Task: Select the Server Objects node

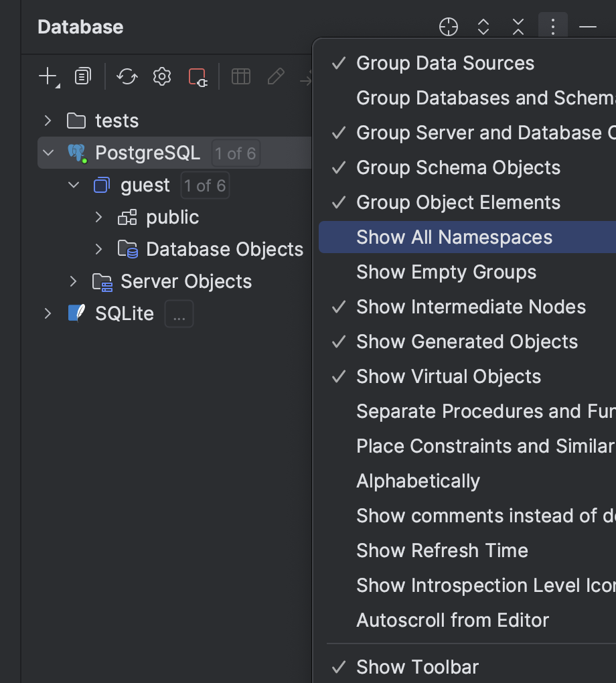Action: point(185,282)
